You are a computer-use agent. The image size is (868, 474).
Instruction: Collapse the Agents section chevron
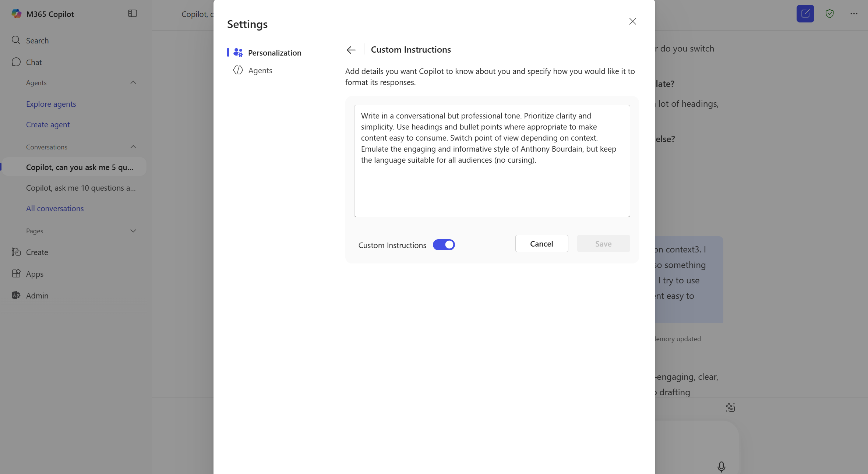[x=133, y=82]
